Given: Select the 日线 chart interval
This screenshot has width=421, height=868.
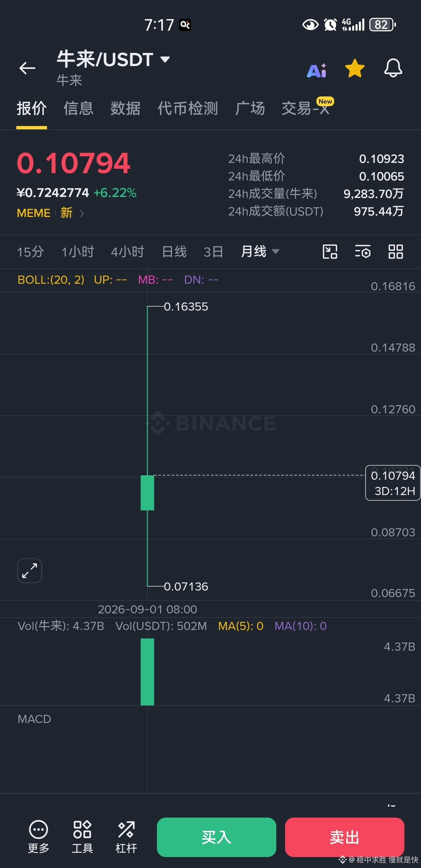Looking at the screenshot, I should coord(174,252).
